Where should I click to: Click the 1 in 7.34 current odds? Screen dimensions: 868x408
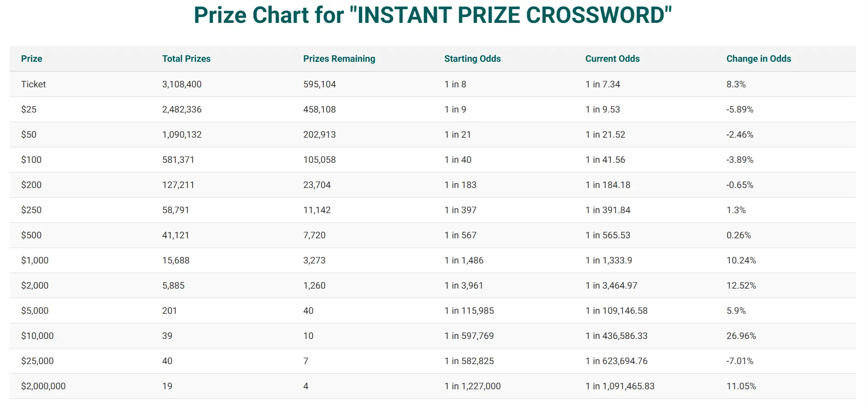point(603,84)
